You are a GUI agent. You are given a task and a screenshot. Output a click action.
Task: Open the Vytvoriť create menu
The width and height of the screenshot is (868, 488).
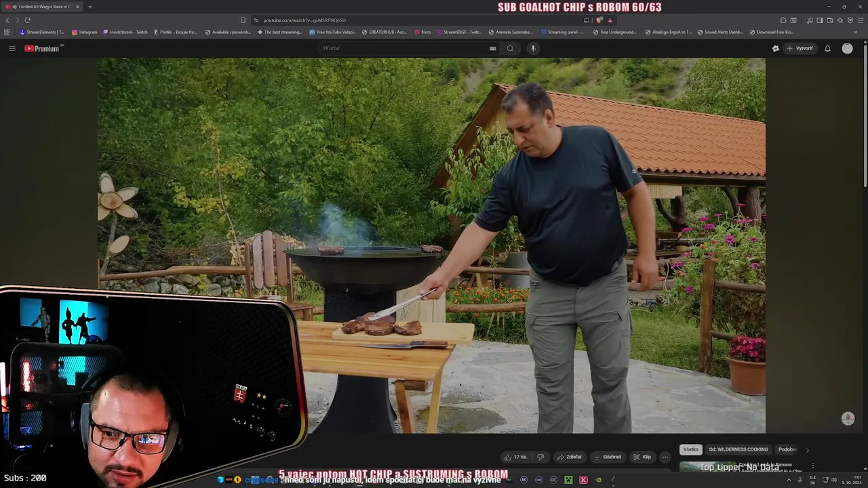800,48
